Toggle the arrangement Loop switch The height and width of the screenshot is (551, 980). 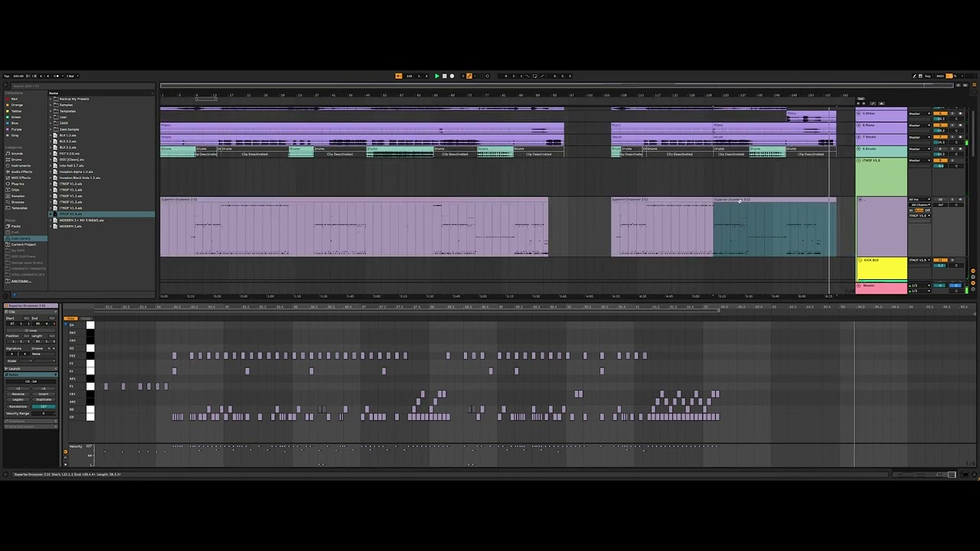[535, 76]
